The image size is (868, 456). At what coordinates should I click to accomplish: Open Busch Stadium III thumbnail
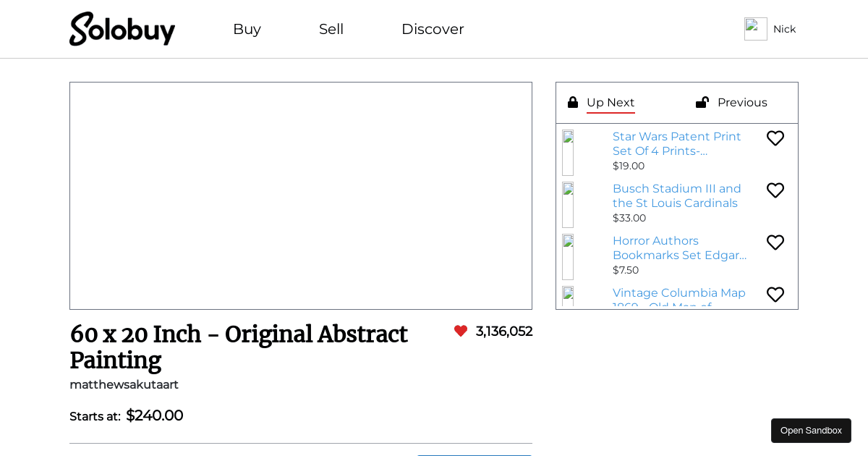pyautogui.click(x=568, y=205)
